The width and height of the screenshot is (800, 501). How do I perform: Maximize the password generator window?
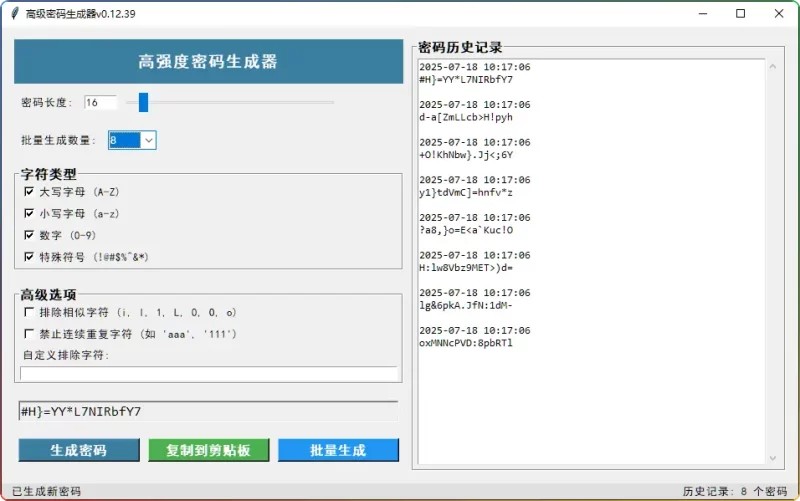pyautogui.click(x=740, y=13)
